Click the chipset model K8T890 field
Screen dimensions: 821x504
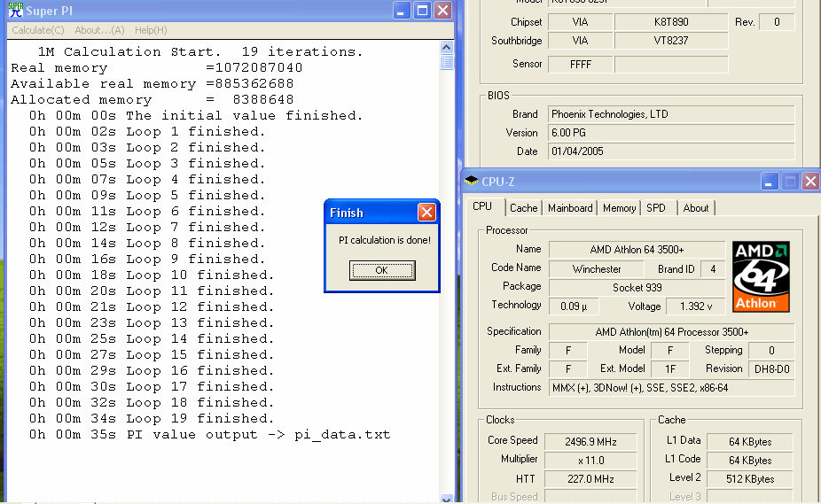click(671, 22)
